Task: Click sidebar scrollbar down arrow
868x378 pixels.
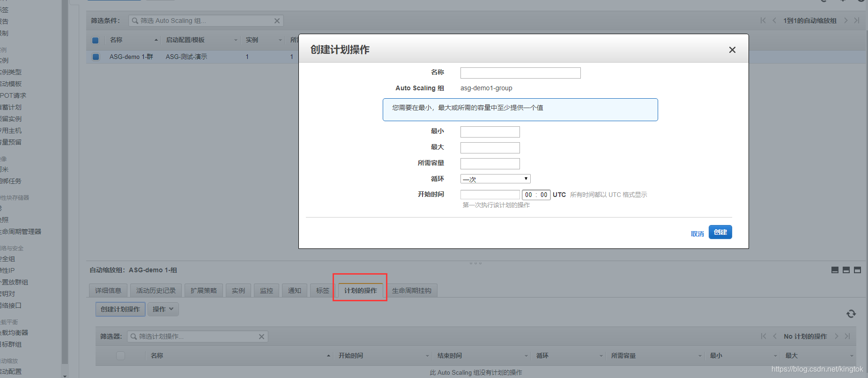Action: coord(65,376)
